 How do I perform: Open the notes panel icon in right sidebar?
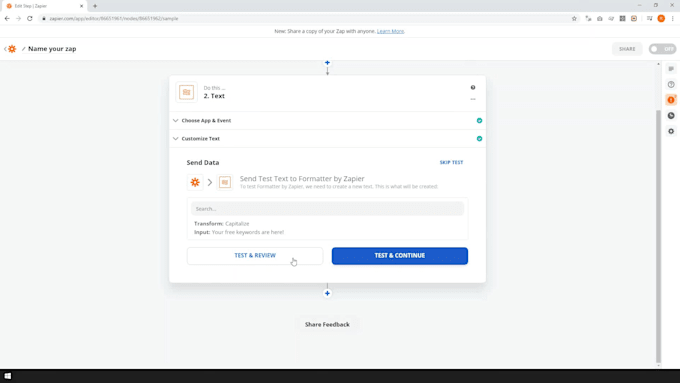671,69
